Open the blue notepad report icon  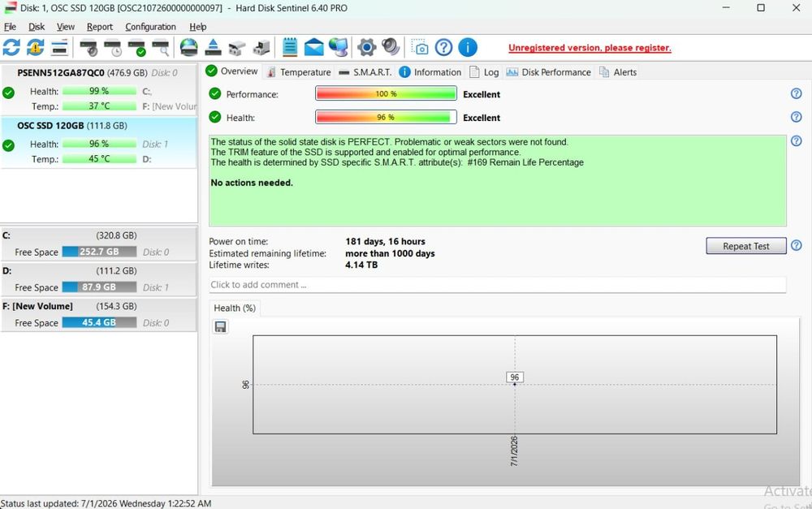[x=290, y=48]
